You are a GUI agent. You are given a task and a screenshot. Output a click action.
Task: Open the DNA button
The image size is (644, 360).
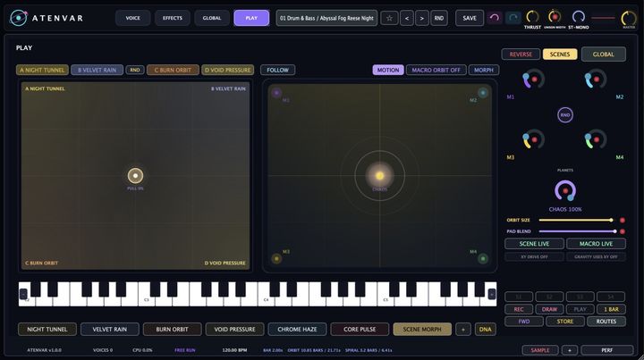(485, 330)
